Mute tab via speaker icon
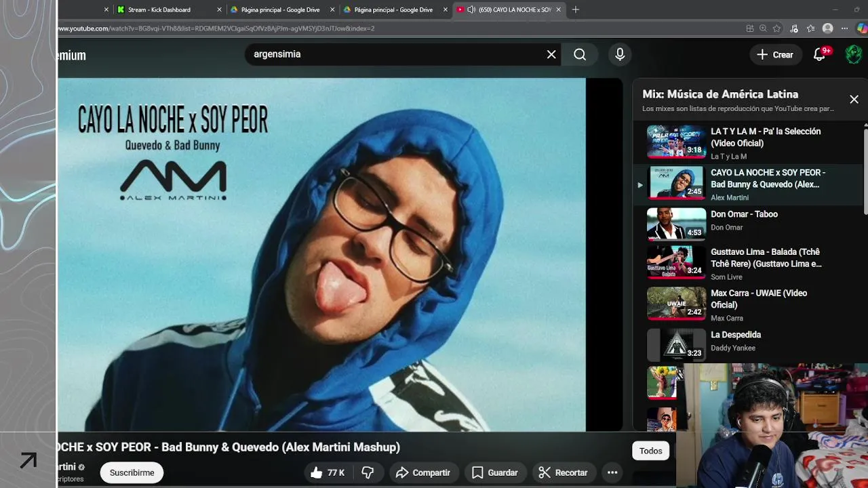The width and height of the screenshot is (868, 488). point(471,9)
